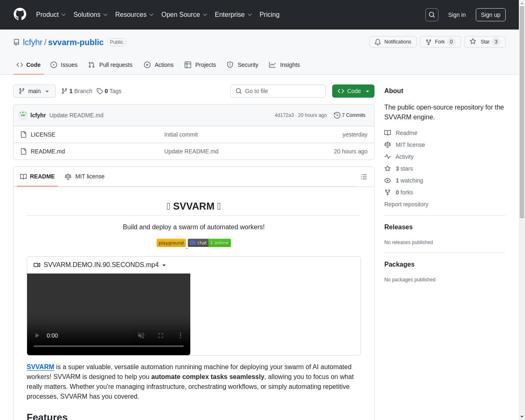
Task: Switch to the Projects tab
Action: [x=200, y=65]
